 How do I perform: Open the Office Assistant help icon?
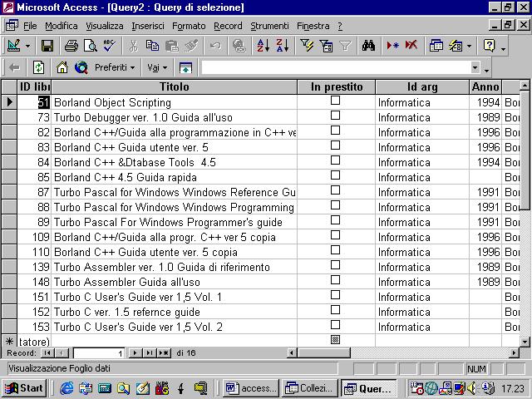click(x=490, y=46)
